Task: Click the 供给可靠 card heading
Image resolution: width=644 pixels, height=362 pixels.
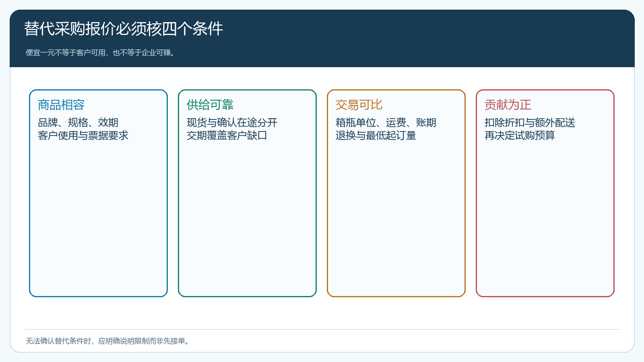Action: point(210,105)
